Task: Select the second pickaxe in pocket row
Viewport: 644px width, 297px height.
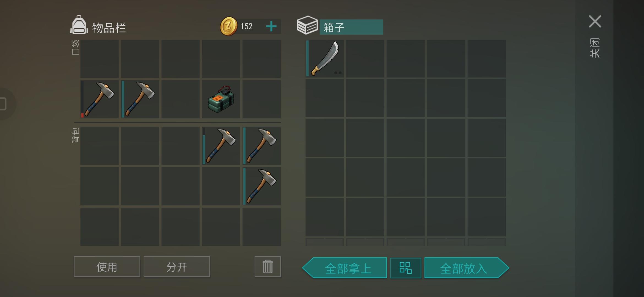Action: point(140,99)
